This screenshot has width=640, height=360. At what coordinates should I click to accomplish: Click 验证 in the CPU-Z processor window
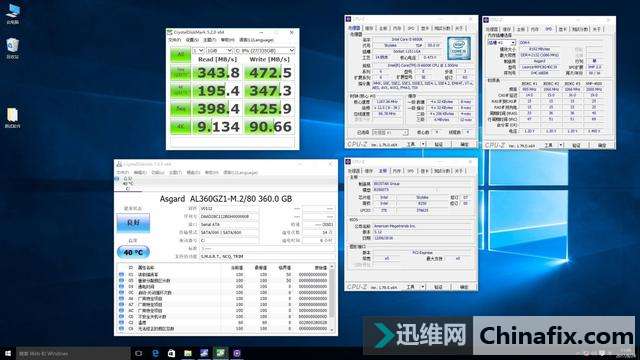[439, 144]
